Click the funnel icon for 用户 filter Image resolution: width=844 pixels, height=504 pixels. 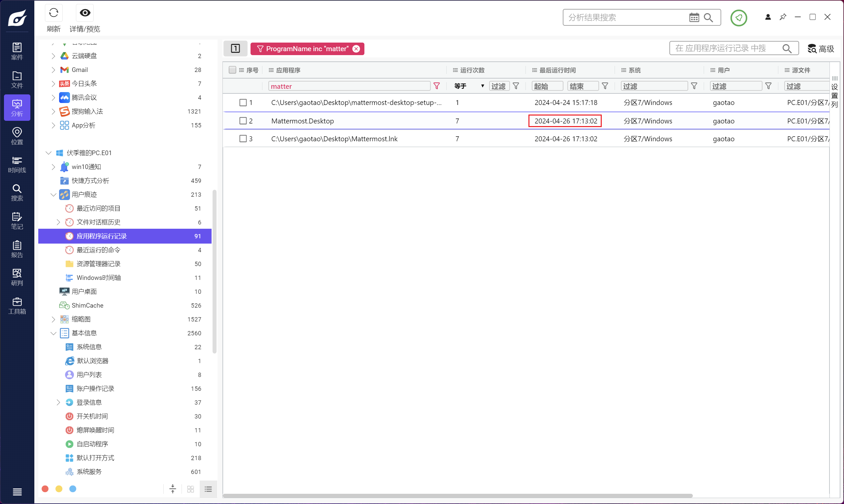[768, 86]
